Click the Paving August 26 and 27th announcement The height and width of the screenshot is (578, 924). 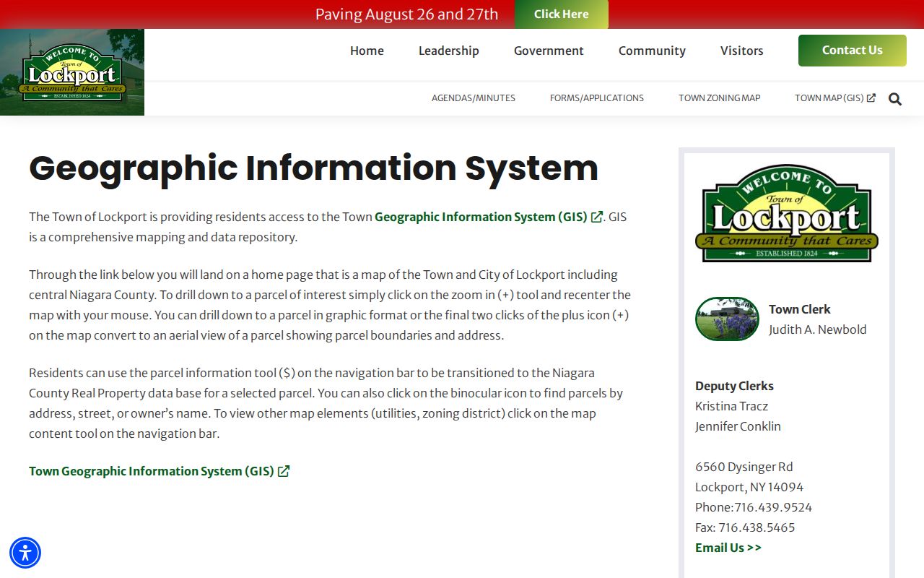click(x=407, y=14)
